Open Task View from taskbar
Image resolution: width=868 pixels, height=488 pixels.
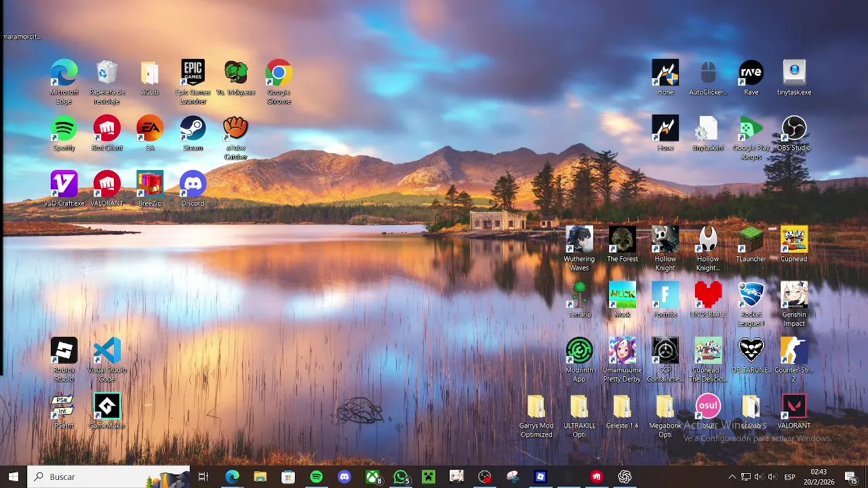point(203,477)
